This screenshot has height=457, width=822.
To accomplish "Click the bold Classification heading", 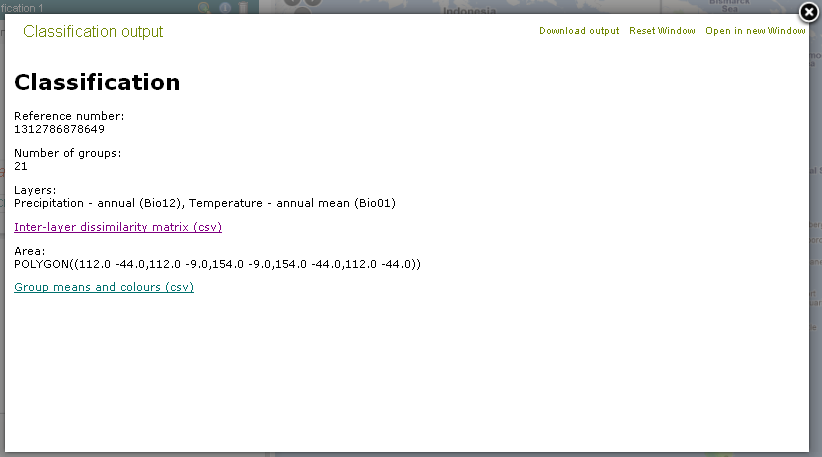I will 97,82.
